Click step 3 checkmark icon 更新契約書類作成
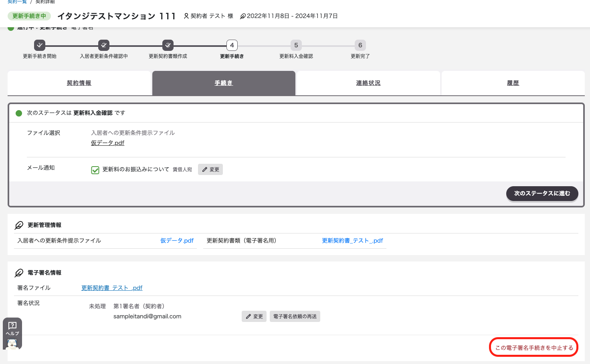Image resolution: width=590 pixels, height=364 pixels. click(x=168, y=45)
